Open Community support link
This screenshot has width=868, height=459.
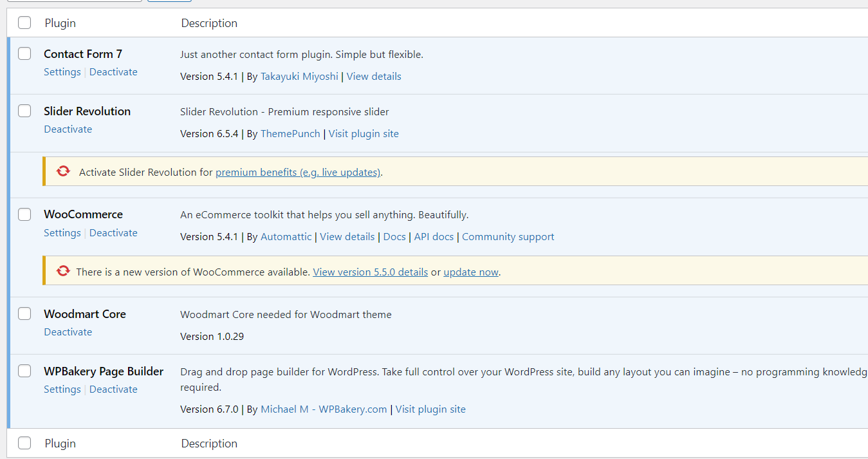pyautogui.click(x=508, y=237)
